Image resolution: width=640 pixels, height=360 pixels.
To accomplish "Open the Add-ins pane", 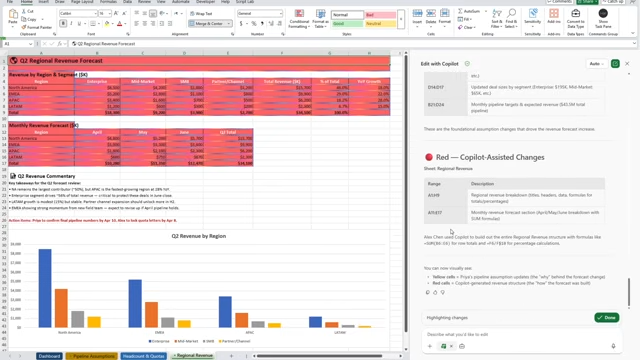I will pyautogui.click(x=554, y=17).
